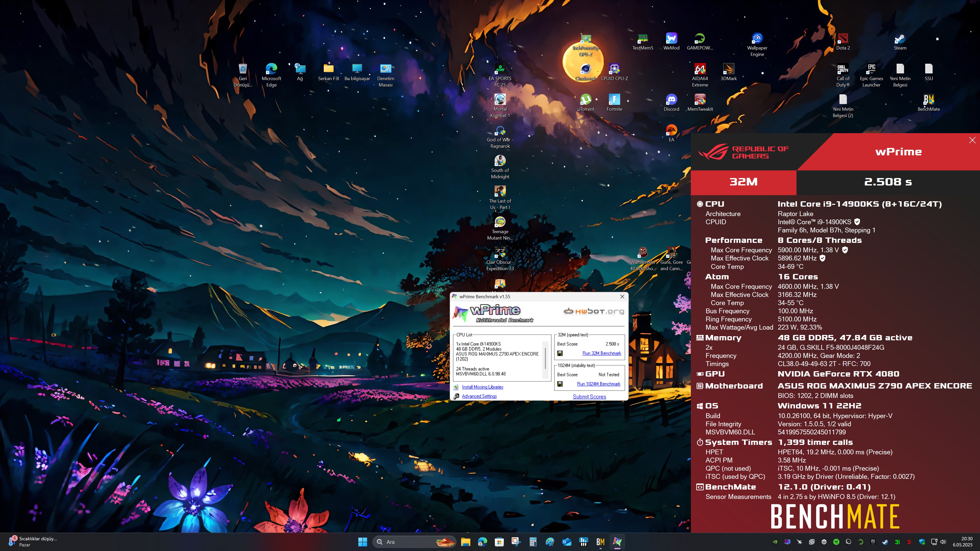Screen dimensions: 980x551
Task: Select the EA app desktop icon
Action: point(671,133)
